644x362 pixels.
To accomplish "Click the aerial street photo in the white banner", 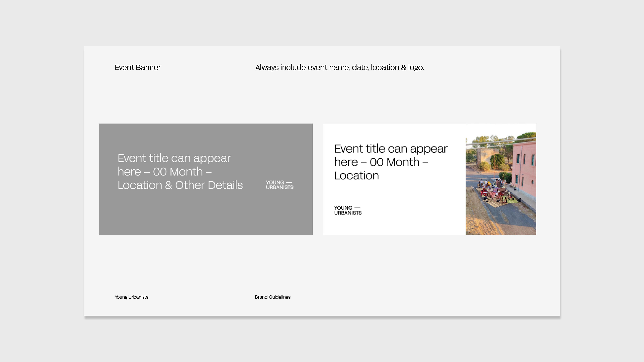I will pos(501,179).
